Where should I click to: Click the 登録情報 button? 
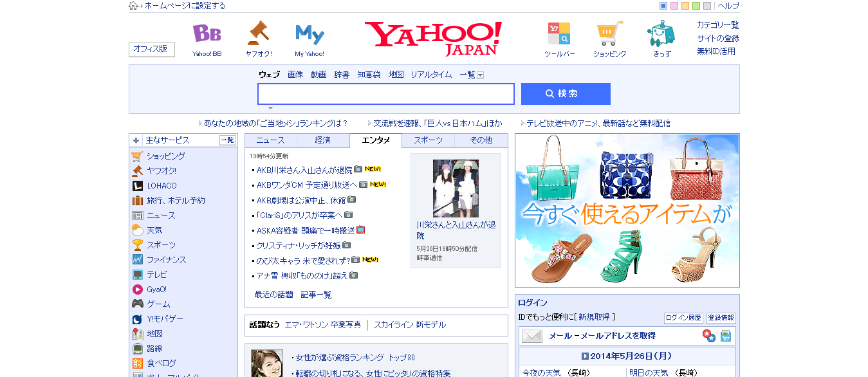coord(721,318)
